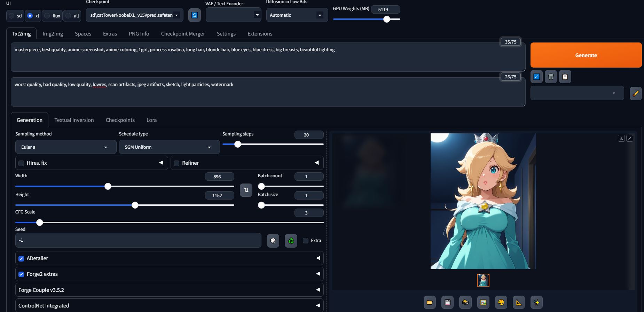Reuse last seed with the recycle icon

(291, 241)
